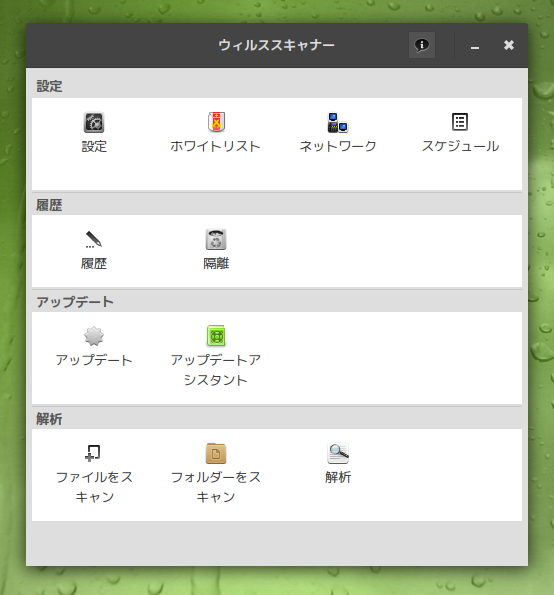Select the フォルダーをスキャン folder icon

[x=216, y=453]
